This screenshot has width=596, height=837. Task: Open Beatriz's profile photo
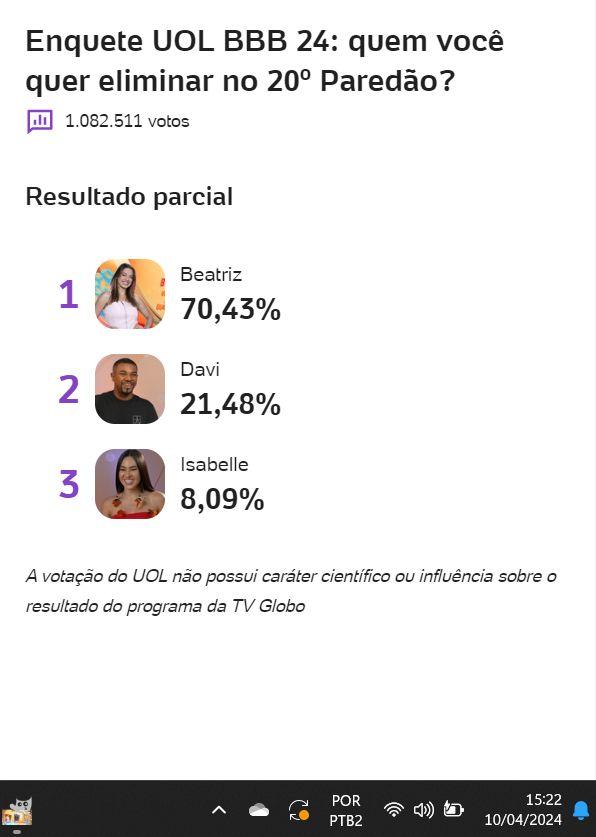[130, 294]
